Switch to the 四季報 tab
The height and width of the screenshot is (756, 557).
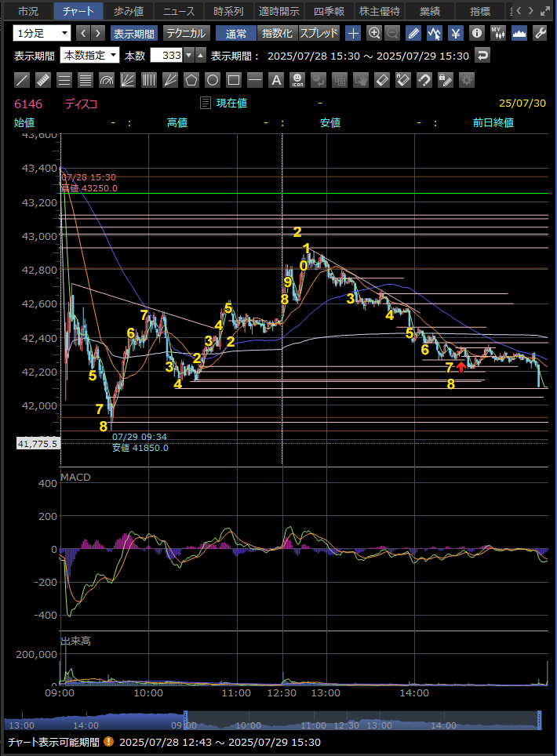click(x=329, y=11)
